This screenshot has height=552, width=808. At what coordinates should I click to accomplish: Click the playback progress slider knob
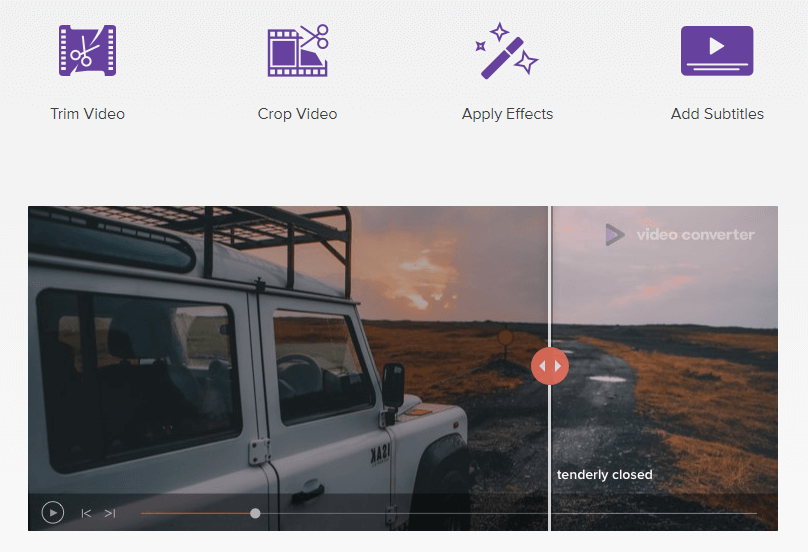pyautogui.click(x=255, y=513)
